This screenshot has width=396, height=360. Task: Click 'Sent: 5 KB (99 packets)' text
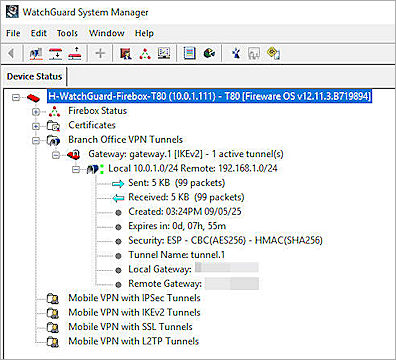coord(177,183)
